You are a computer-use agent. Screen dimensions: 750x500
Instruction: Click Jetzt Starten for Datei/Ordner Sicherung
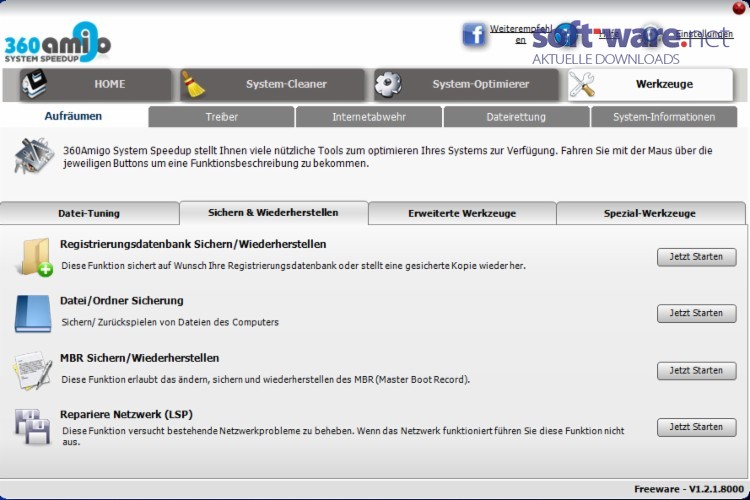coord(696,313)
